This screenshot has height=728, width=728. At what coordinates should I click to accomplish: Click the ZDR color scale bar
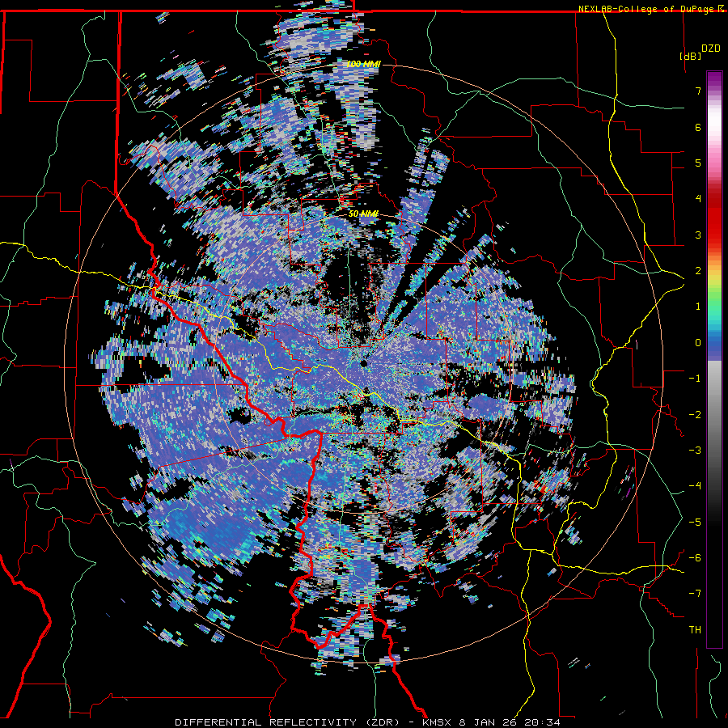pos(714,359)
